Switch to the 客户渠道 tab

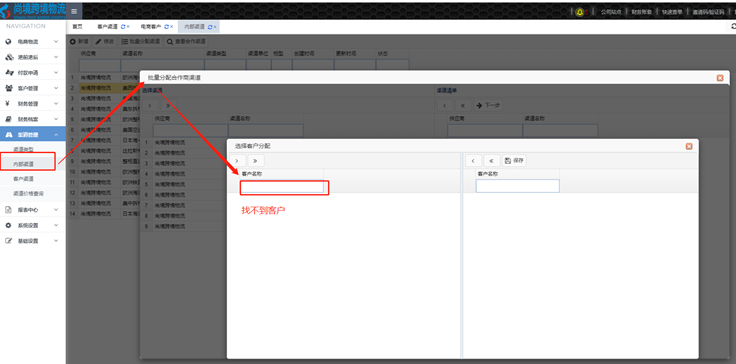pos(108,27)
